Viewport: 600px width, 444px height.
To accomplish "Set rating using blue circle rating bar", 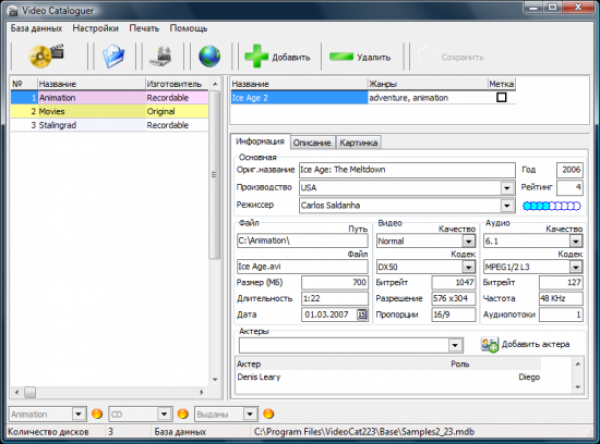I will (x=551, y=205).
